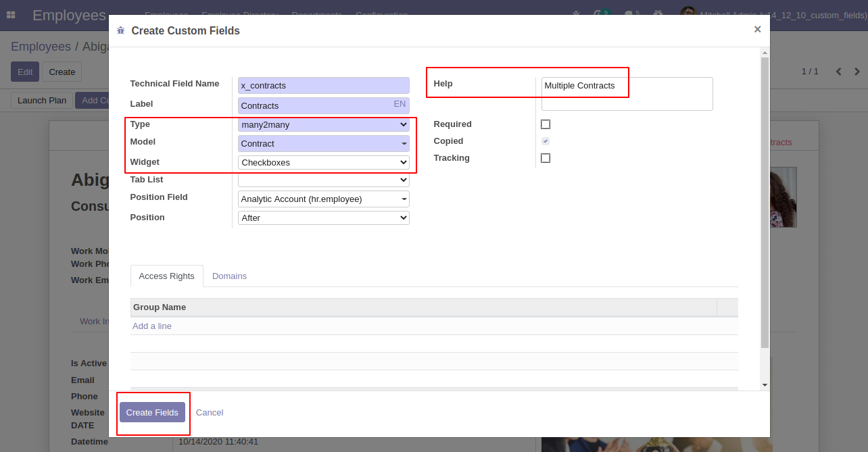Screen dimensions: 868x452
Task: Click Mitchell Admin avatar picture
Action: [x=688, y=14]
